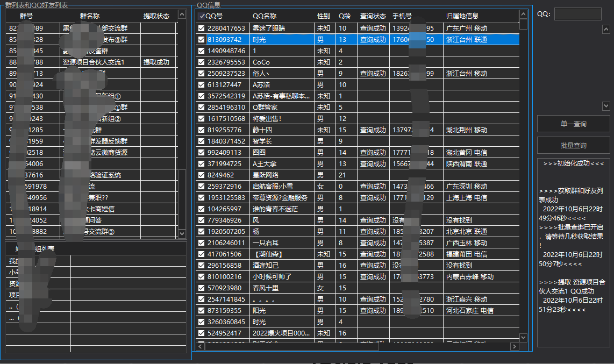Click the 归属地信息 column header
The height and width of the screenshot is (364, 614).
(462, 16)
